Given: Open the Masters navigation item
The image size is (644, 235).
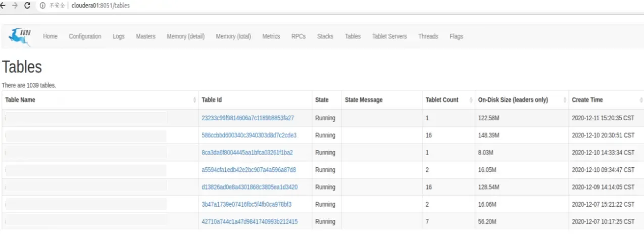Looking at the screenshot, I should [145, 36].
